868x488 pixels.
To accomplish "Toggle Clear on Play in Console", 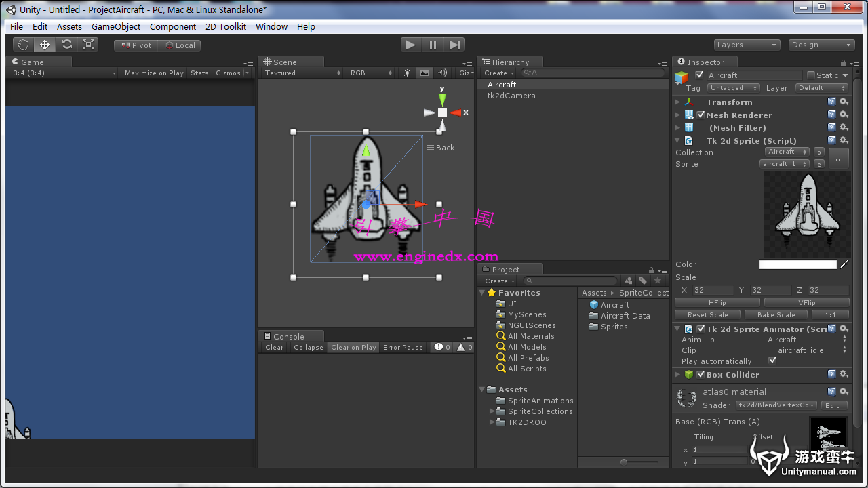I will [x=353, y=347].
